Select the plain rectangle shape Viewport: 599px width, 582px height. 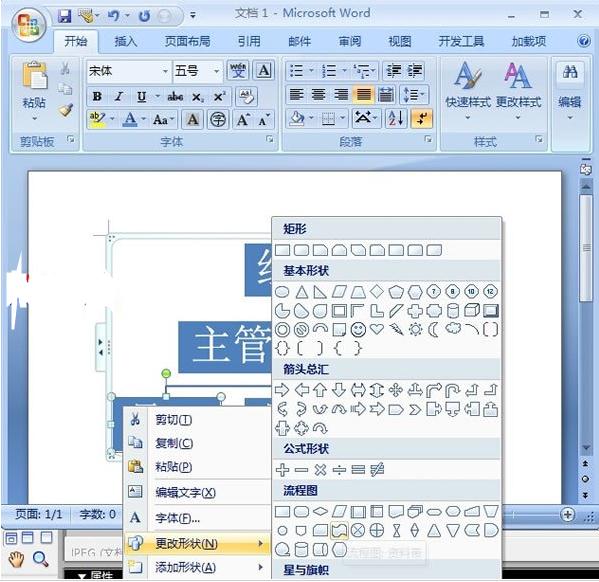282,250
